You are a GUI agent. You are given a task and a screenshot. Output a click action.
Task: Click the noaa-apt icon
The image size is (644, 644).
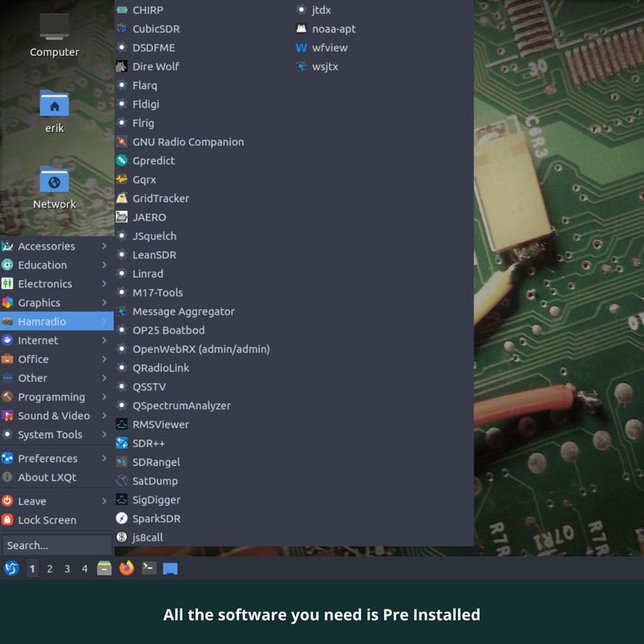[x=301, y=29]
